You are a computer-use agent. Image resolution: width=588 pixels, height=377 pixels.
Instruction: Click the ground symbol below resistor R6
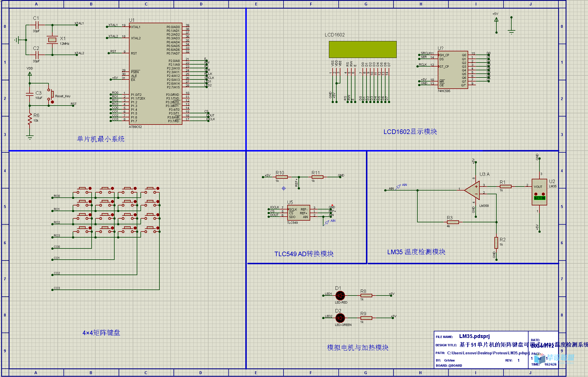30,137
